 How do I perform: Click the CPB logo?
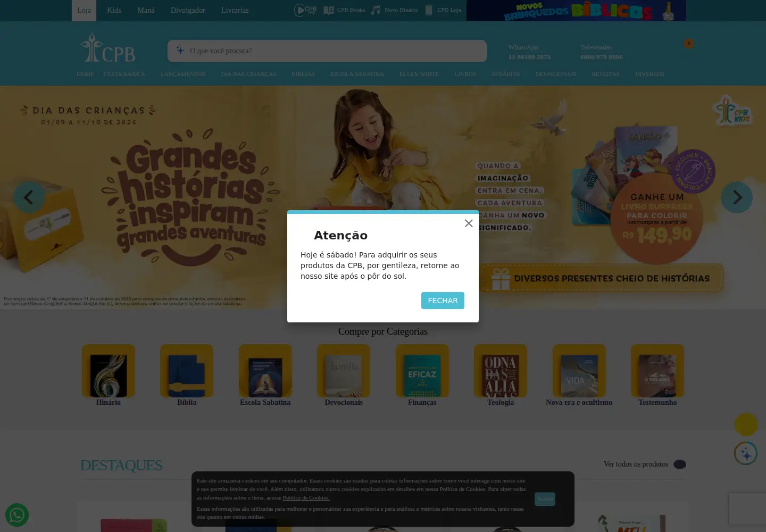click(x=107, y=48)
